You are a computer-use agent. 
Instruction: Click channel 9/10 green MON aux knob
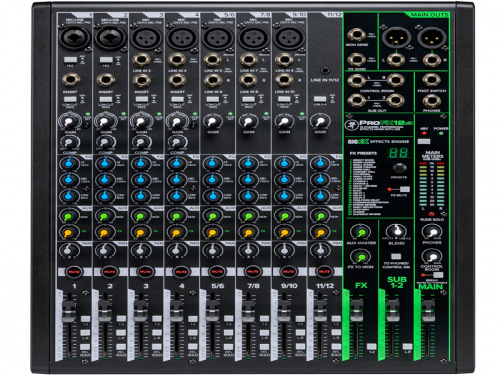tap(284, 217)
